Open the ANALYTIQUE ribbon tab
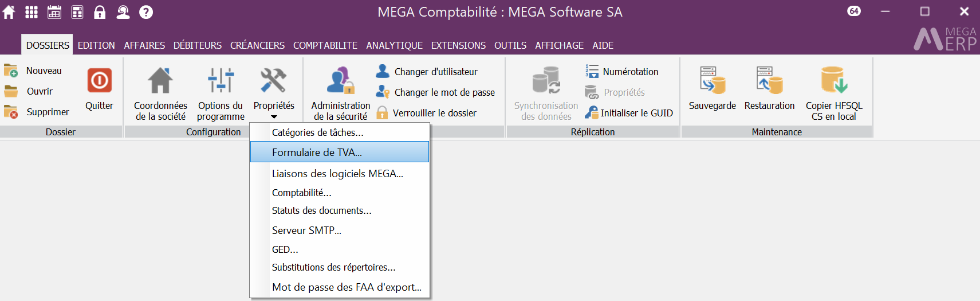The height and width of the screenshot is (301, 980). click(x=394, y=45)
